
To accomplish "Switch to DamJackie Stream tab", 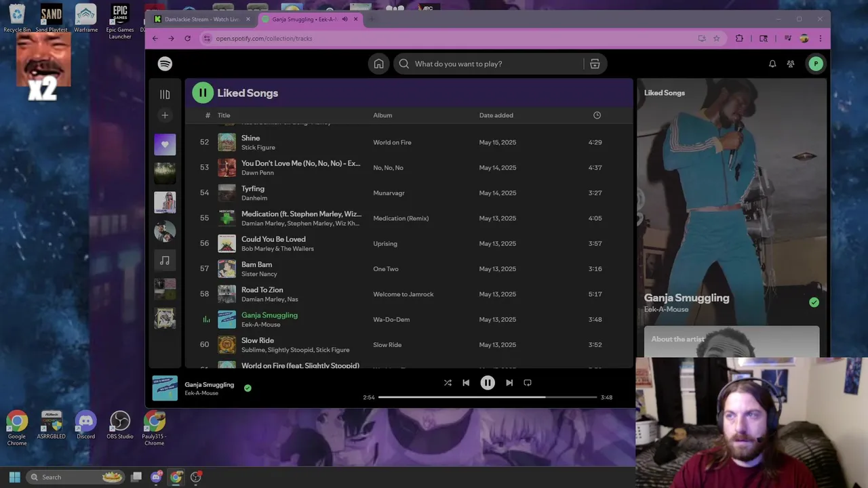I will [x=202, y=19].
